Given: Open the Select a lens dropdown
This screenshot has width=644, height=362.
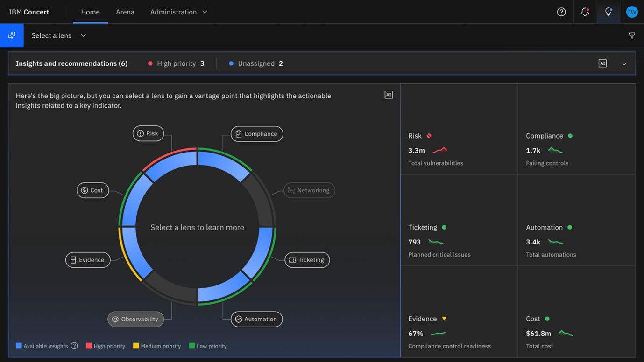Looking at the screenshot, I should pyautogui.click(x=59, y=35).
